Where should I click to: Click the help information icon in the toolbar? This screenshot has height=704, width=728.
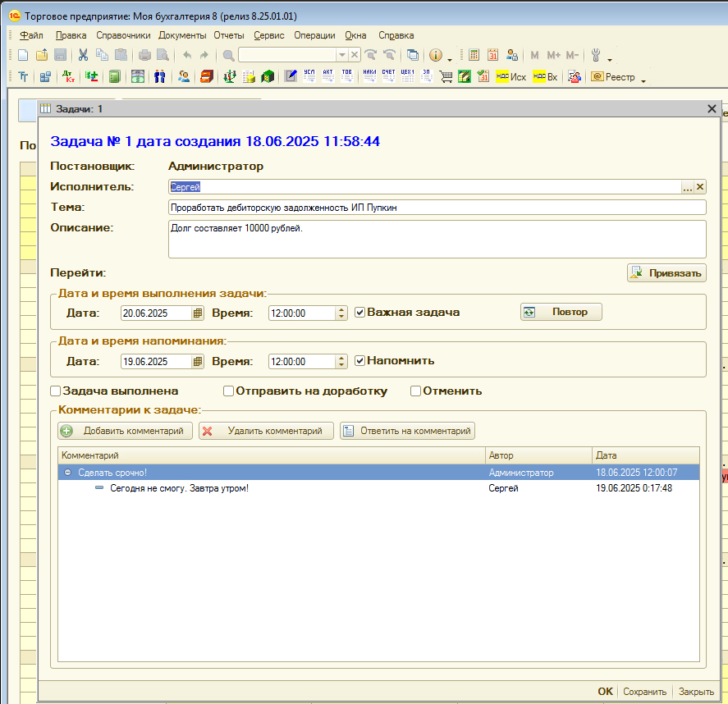(x=435, y=55)
